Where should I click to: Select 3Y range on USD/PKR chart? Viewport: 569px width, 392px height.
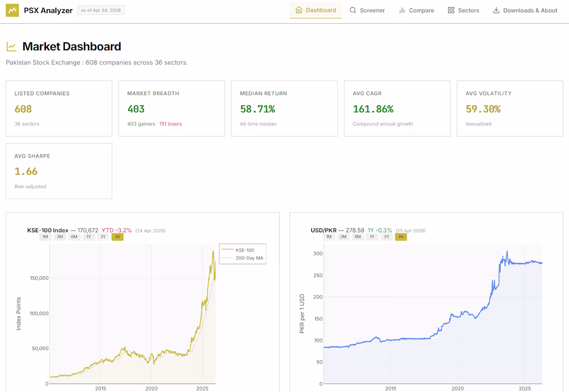tap(386, 237)
